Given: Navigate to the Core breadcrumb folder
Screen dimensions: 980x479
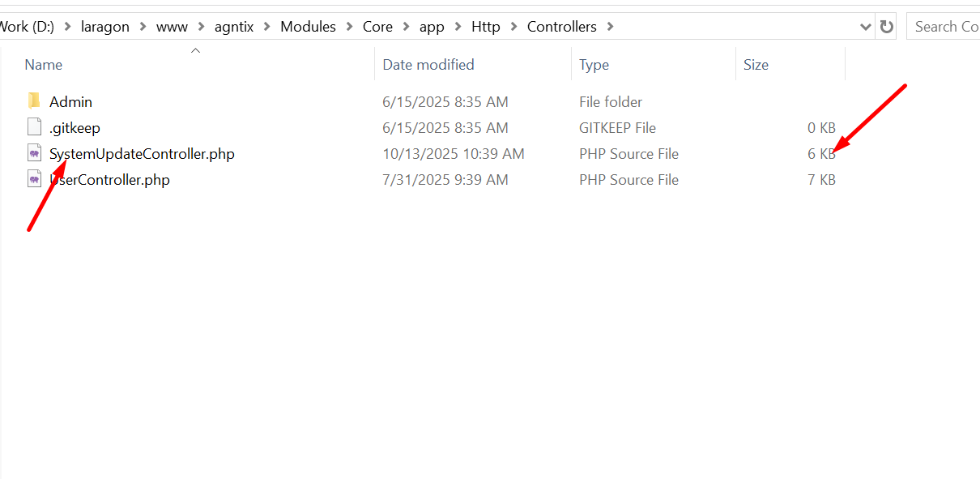Looking at the screenshot, I should pos(377,27).
